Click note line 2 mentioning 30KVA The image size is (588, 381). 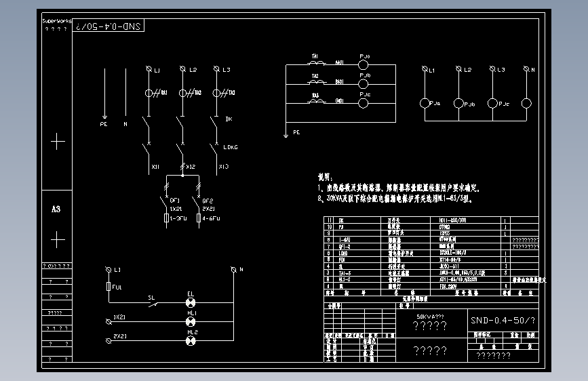click(395, 199)
